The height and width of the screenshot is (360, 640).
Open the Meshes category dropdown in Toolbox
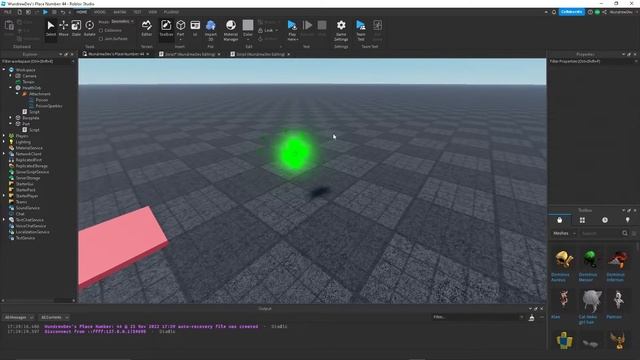[564, 233]
